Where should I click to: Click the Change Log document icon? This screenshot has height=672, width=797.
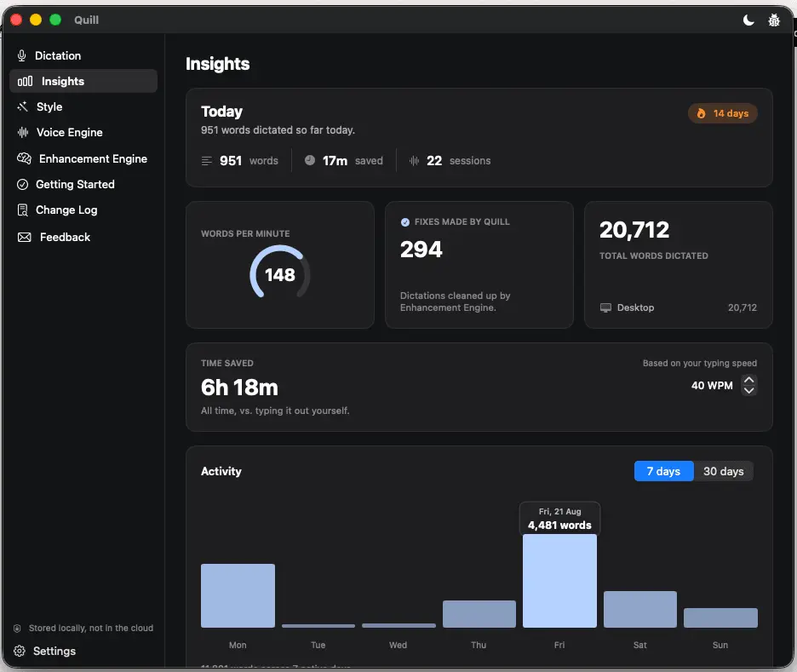click(23, 210)
